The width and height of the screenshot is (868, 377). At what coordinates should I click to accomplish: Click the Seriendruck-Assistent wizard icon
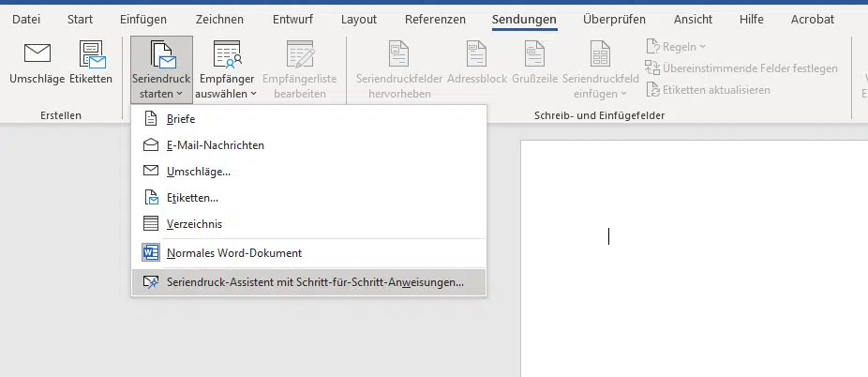click(x=151, y=281)
